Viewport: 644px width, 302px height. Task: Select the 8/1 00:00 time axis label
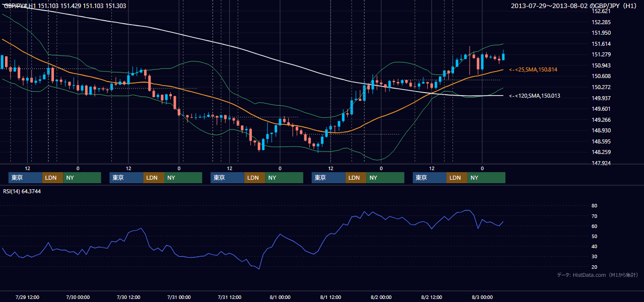pos(280,297)
